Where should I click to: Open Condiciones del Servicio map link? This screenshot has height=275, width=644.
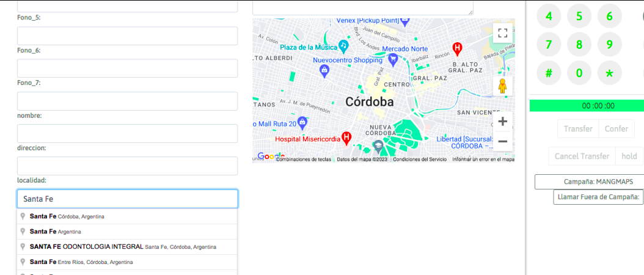pos(420,159)
